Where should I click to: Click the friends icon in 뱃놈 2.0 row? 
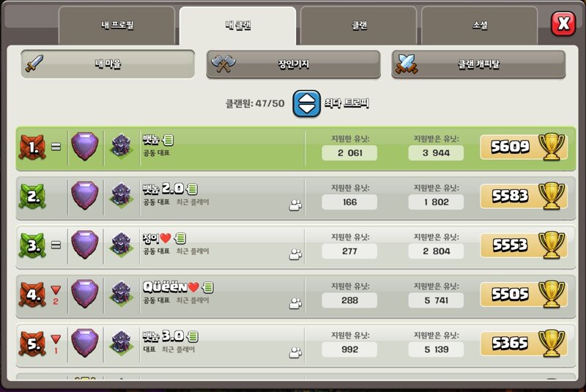(295, 205)
